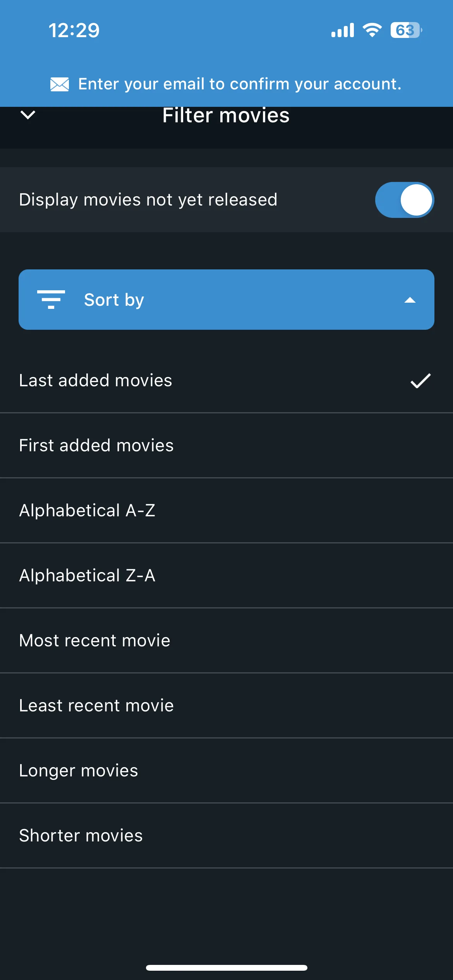Sort by Least recent movie
This screenshot has height=980, width=453.
(x=226, y=706)
